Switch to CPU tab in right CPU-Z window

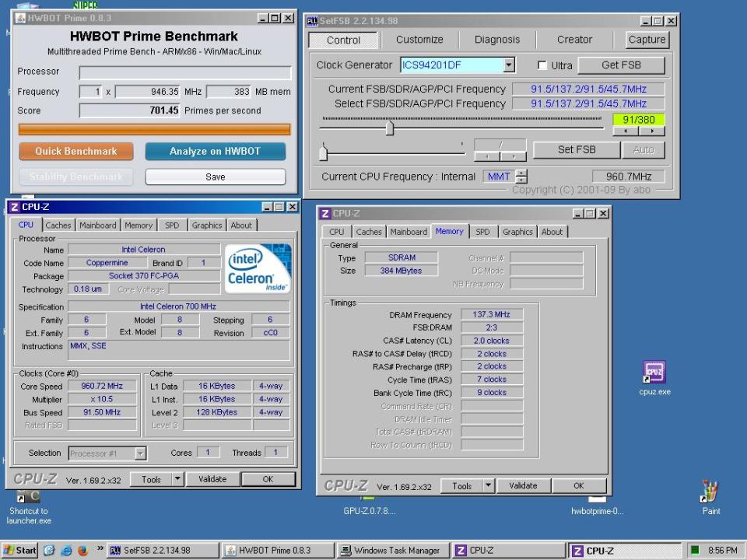point(336,232)
